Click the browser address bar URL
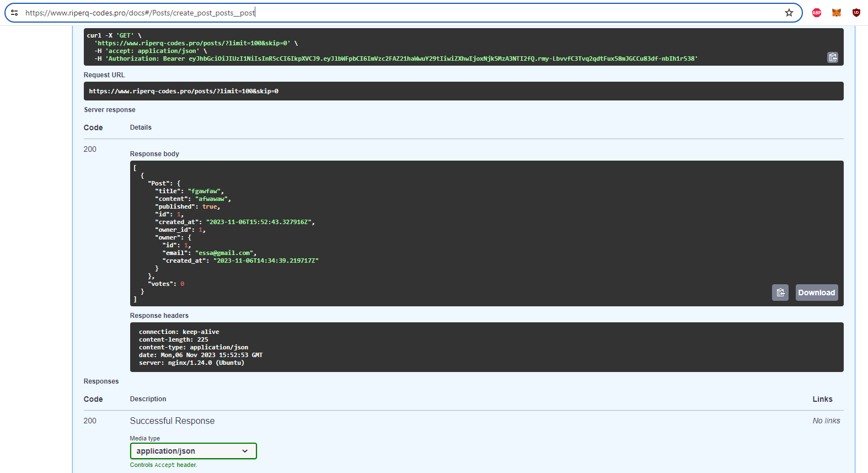The width and height of the screenshot is (868, 473). tap(140, 13)
